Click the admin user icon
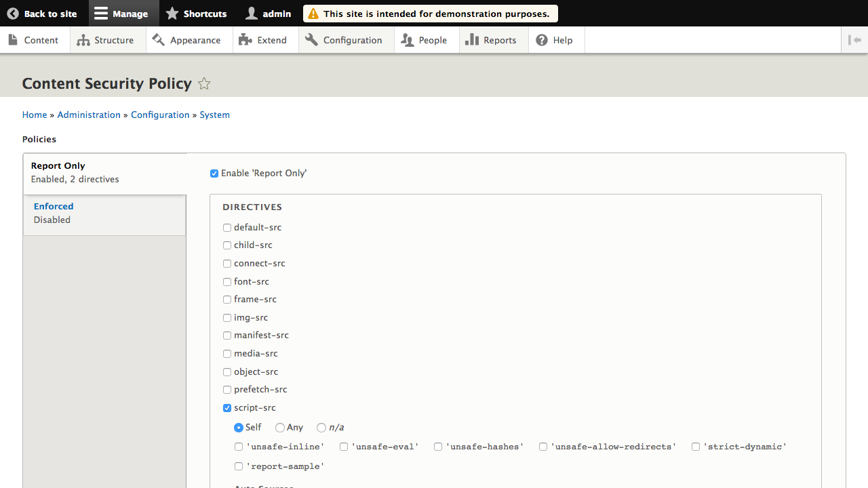The image size is (868, 488). coord(252,14)
